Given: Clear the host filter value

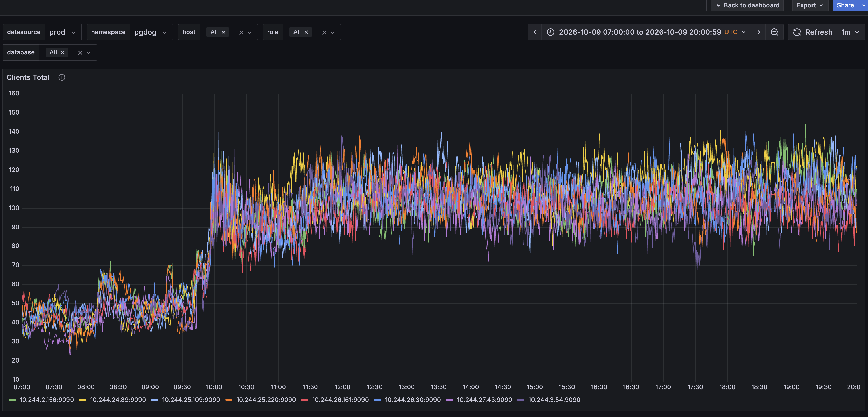Looking at the screenshot, I should (241, 32).
